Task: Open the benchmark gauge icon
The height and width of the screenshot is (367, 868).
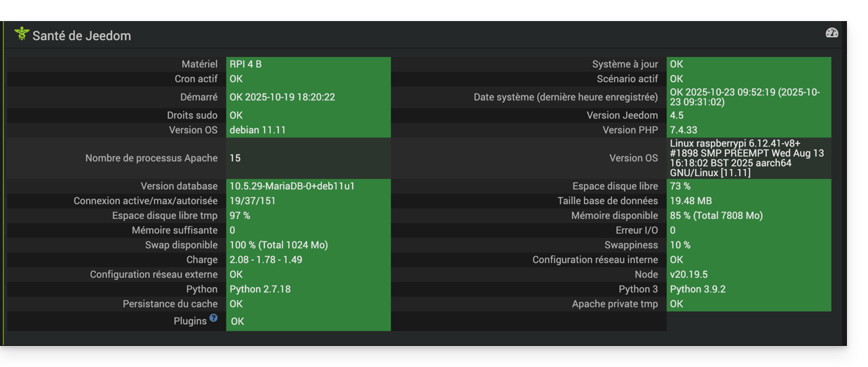Action: click(x=832, y=33)
